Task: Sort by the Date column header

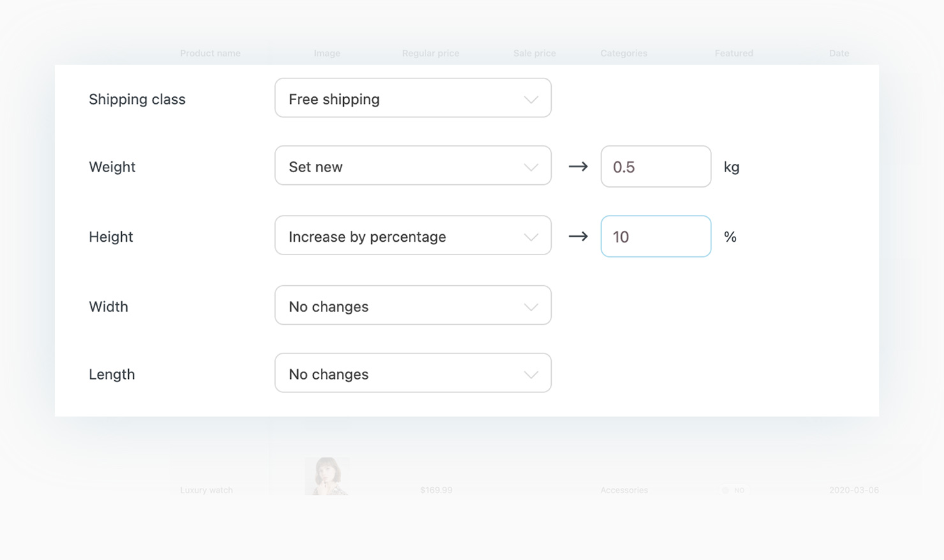Action: coord(839,54)
